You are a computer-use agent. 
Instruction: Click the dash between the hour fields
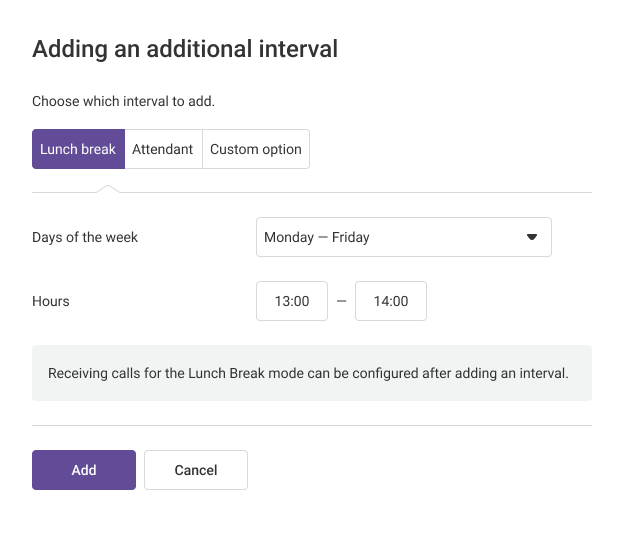(341, 301)
